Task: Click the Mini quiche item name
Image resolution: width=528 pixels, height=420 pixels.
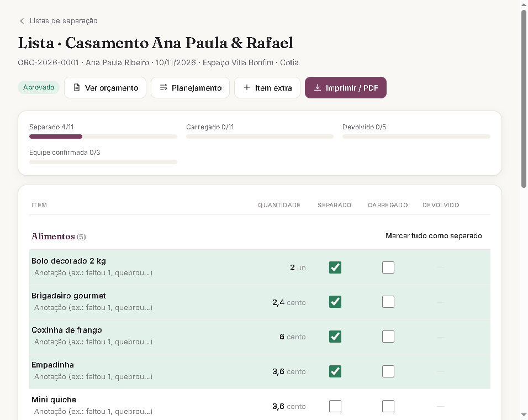Action: [54, 400]
